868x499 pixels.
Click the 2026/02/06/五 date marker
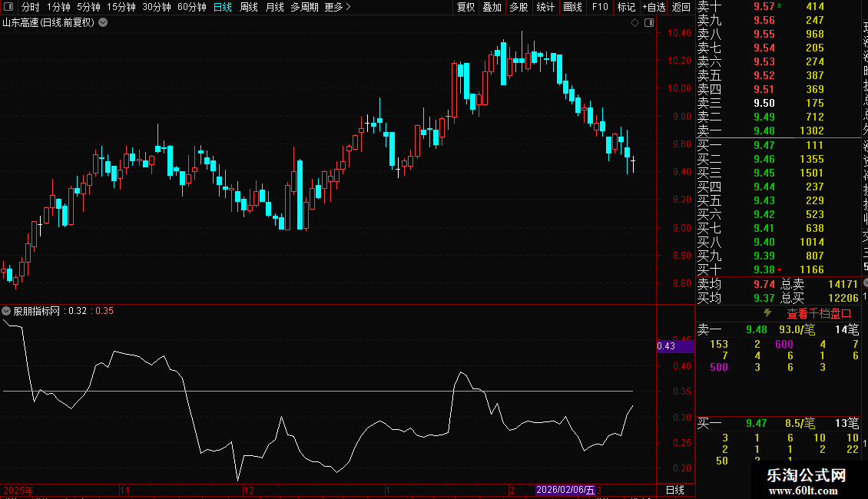point(565,490)
